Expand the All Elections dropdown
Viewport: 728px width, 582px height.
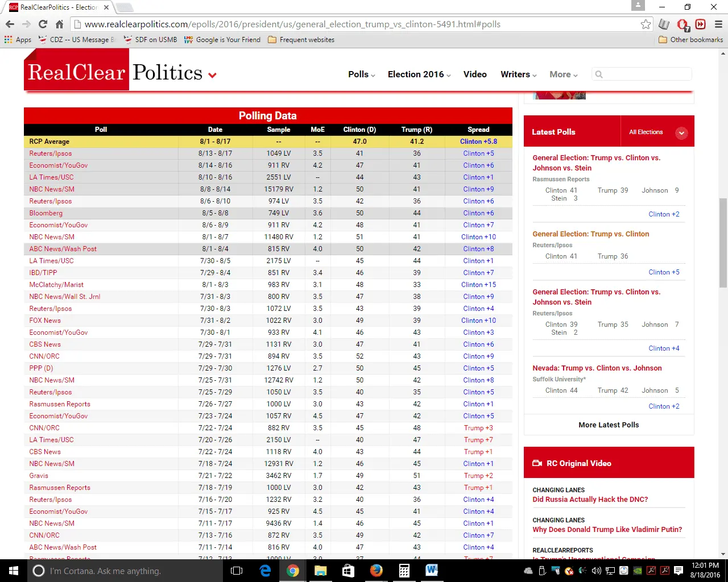[681, 132]
